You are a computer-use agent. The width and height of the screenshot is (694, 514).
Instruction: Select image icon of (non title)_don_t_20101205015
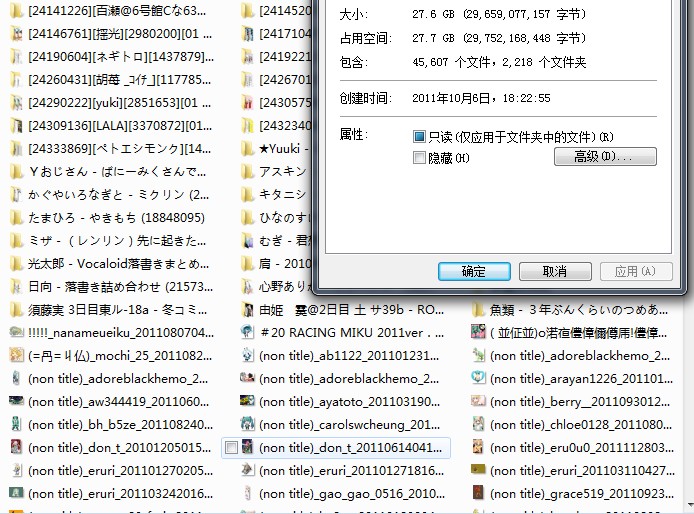16,447
